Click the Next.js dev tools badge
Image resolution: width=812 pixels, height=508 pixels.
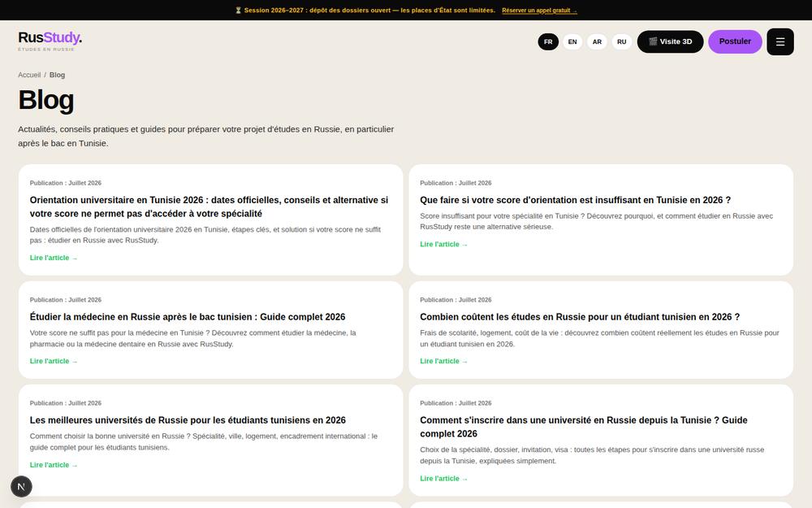[x=21, y=486]
